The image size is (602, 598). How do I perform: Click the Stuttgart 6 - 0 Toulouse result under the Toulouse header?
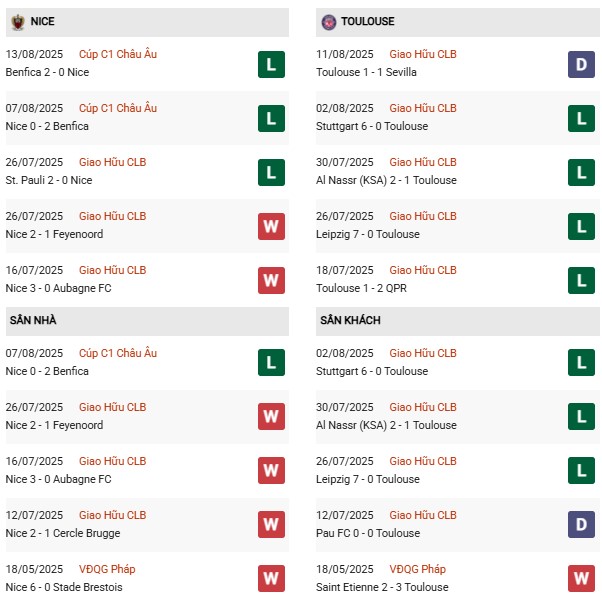[x=371, y=126]
